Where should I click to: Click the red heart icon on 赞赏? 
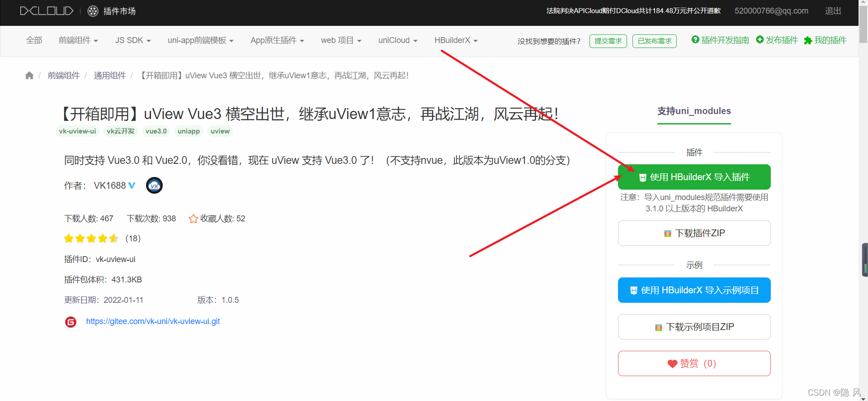pos(672,364)
